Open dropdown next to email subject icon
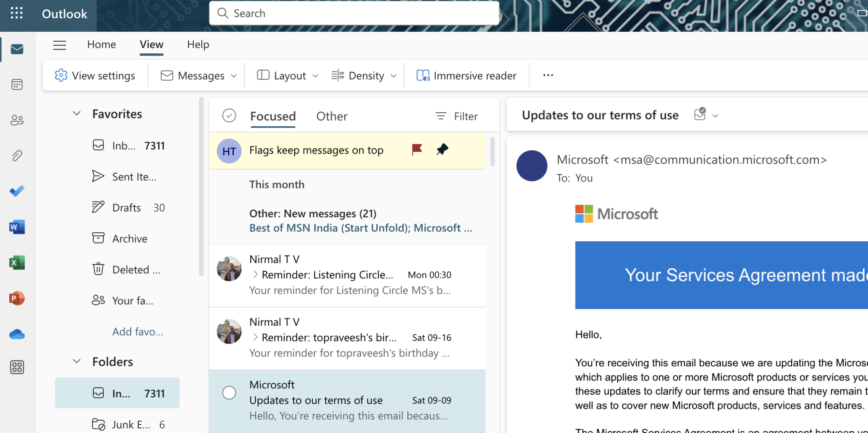 tap(715, 116)
